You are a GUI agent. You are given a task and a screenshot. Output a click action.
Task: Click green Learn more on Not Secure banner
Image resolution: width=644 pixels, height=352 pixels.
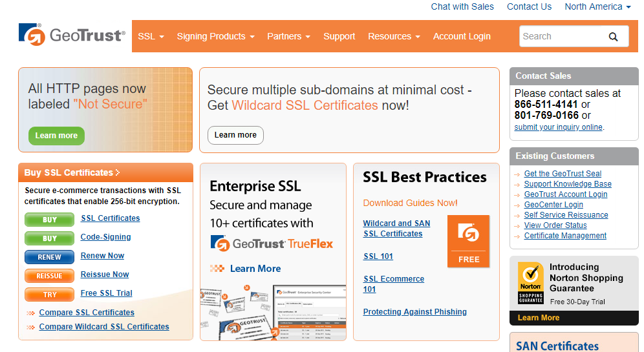[x=56, y=136]
